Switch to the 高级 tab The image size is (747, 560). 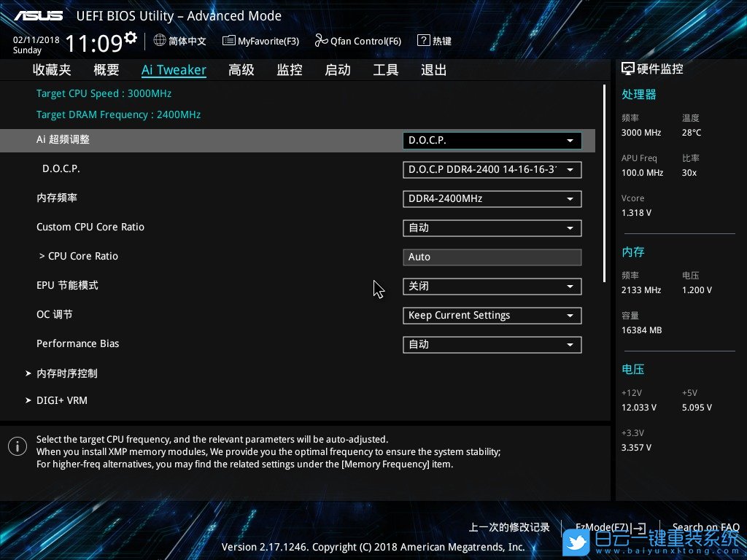[241, 70]
